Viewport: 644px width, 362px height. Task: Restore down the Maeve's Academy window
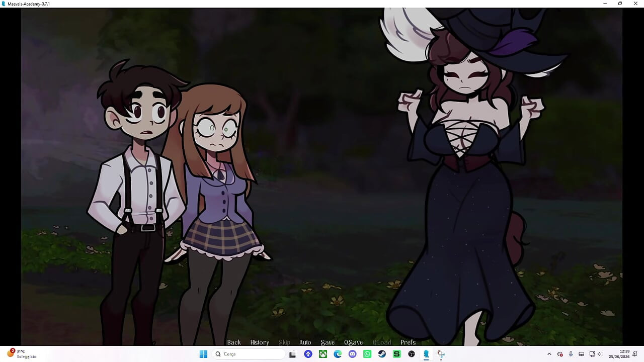tap(620, 4)
